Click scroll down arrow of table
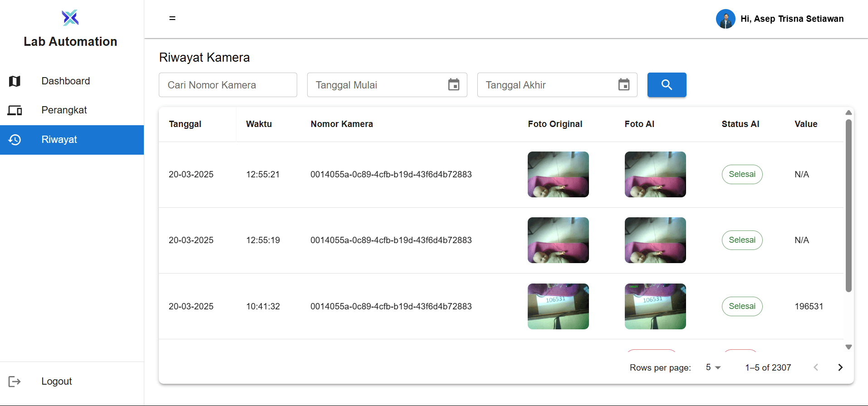The height and width of the screenshot is (406, 868). 848,347
